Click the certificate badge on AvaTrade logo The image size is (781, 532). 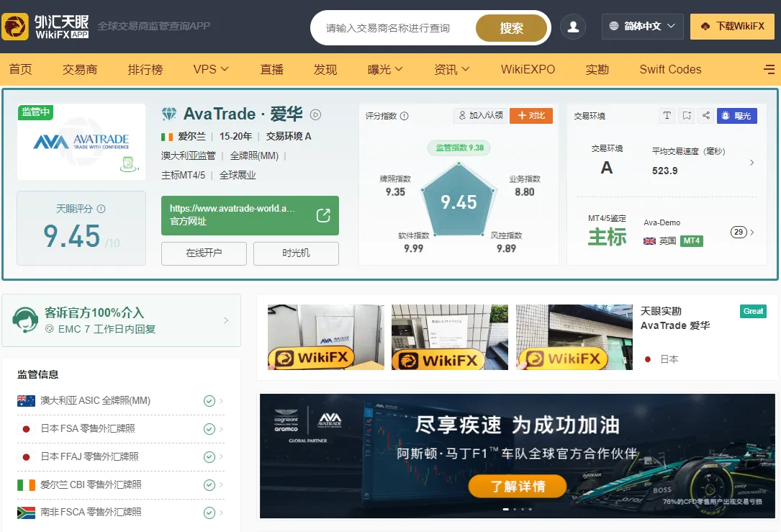129,164
